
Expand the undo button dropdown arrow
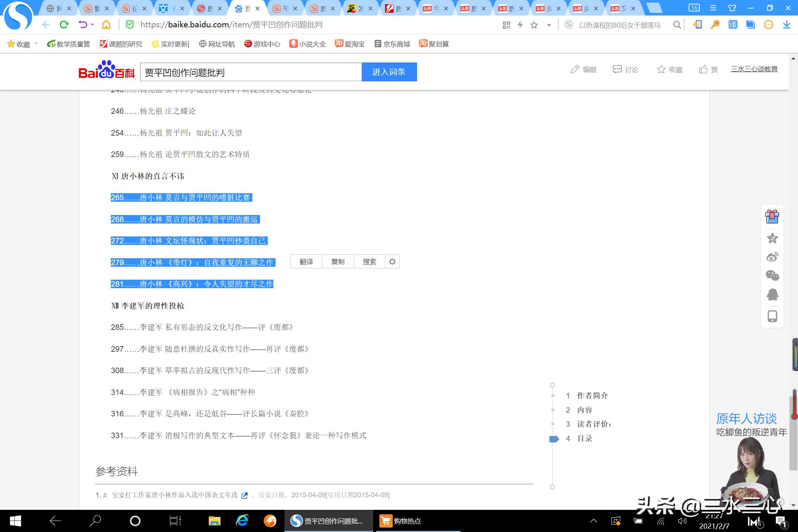tap(92, 25)
